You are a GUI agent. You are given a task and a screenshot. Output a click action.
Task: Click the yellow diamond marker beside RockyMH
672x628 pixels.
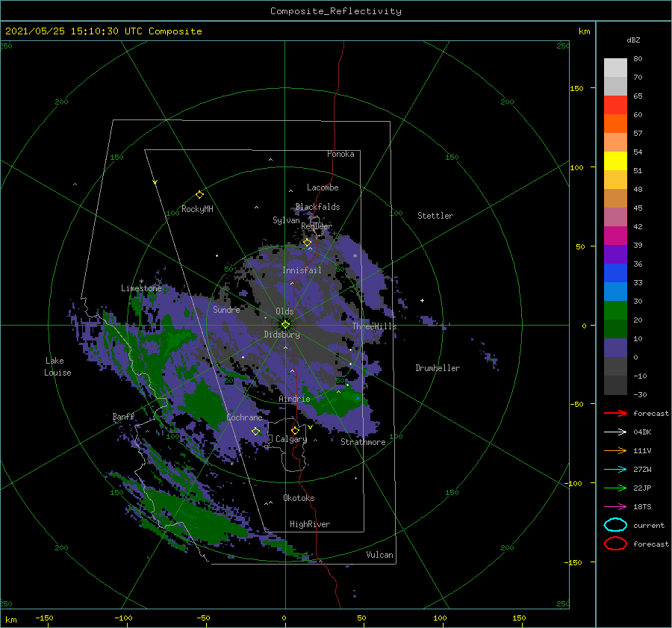pyautogui.click(x=199, y=195)
